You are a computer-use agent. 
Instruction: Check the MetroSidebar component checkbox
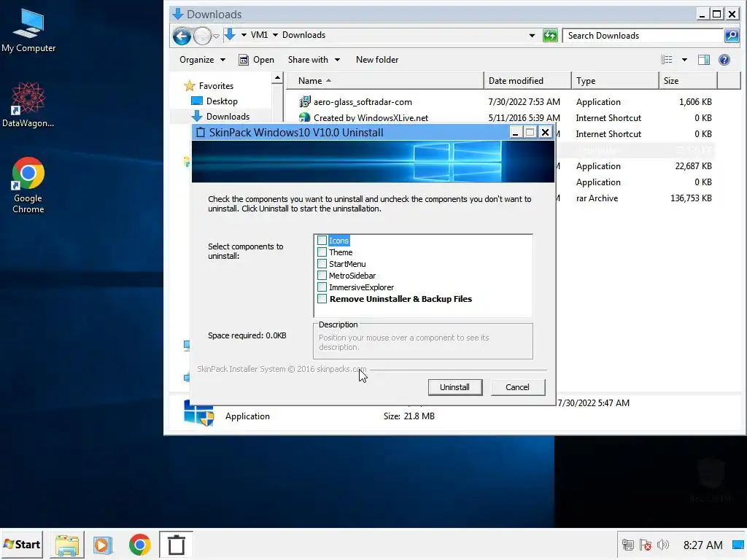click(x=322, y=276)
